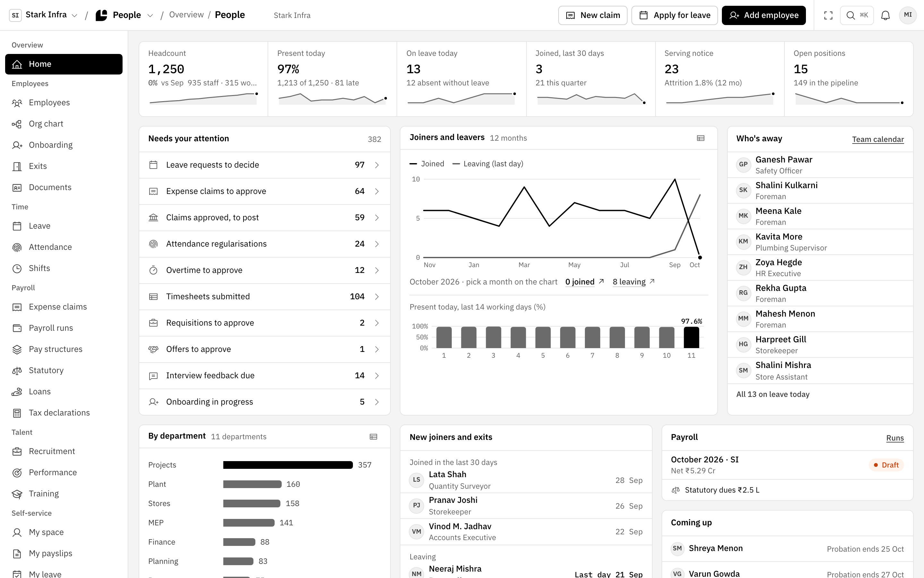Open Onboarding in progress row
The width and height of the screenshot is (924, 578).
point(265,402)
